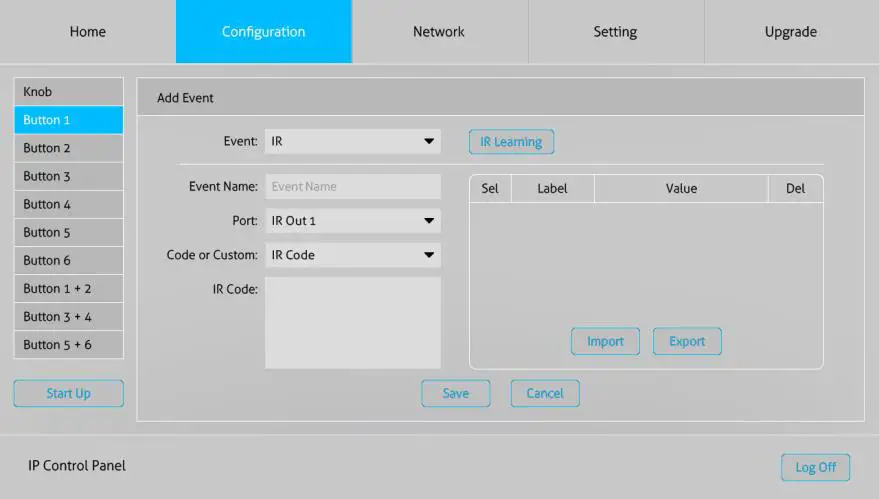Choose Button 2 in the sidebar
Image resolution: width=879 pixels, height=499 pixels.
coord(68,148)
